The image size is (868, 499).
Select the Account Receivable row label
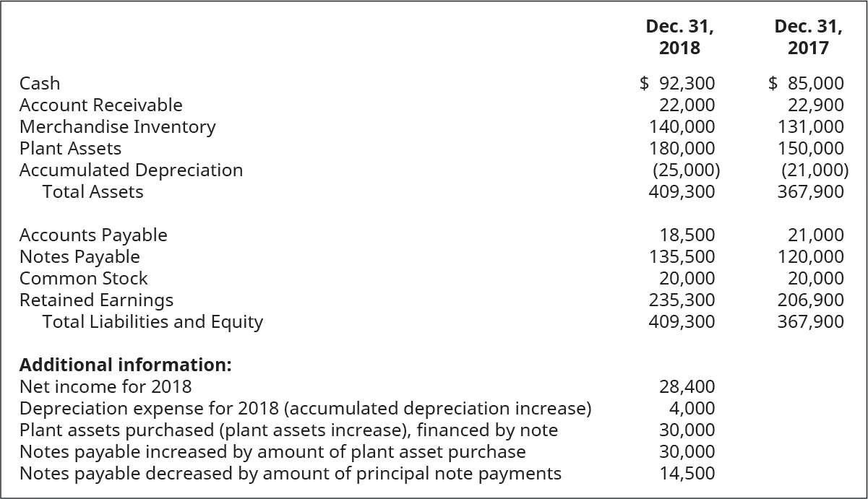100,105
